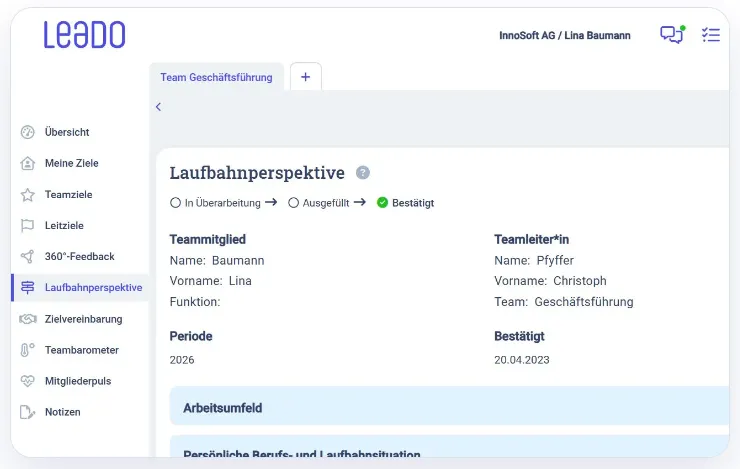Open Meine Ziele in the sidebar
This screenshot has width=740, height=469.
[x=71, y=163]
